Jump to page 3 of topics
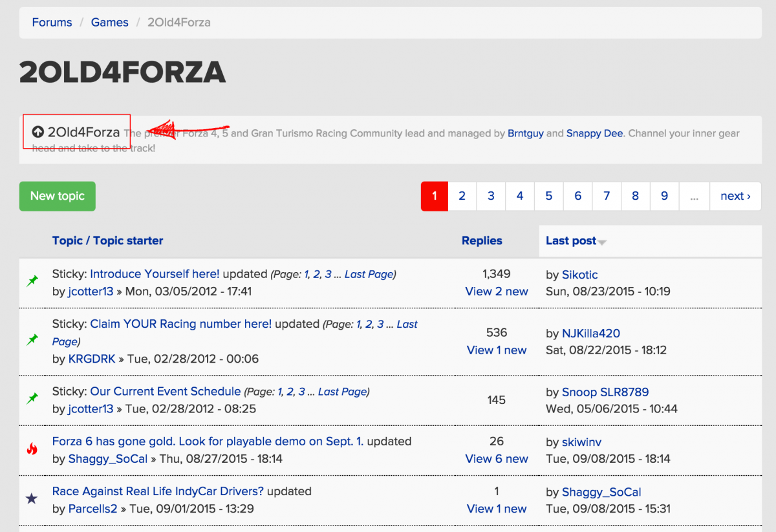The height and width of the screenshot is (532, 776). 491,196
